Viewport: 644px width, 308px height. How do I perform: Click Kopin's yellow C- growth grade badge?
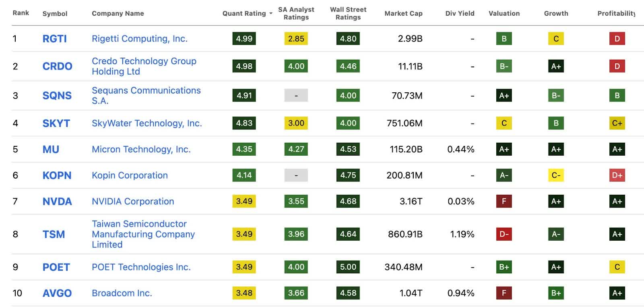556,175
